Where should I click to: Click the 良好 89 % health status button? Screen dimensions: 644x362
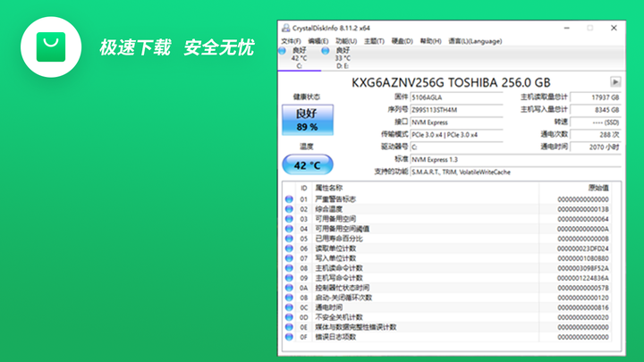click(308, 120)
